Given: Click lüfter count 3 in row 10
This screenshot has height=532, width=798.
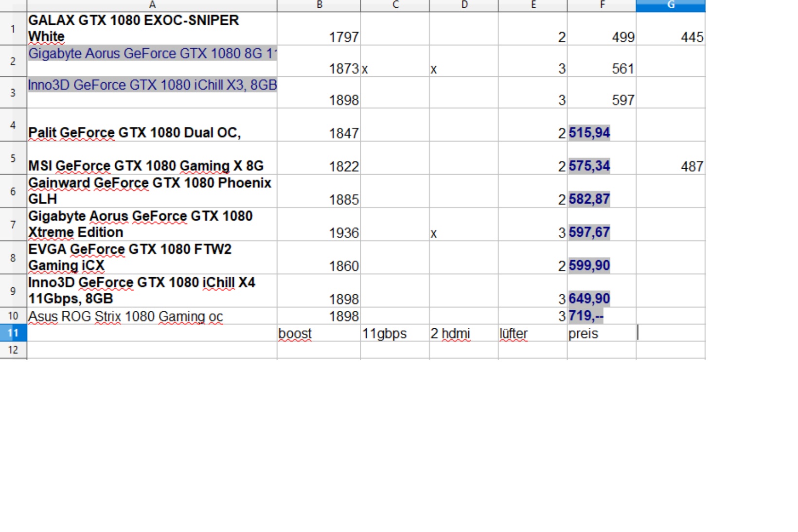Looking at the screenshot, I should click(562, 316).
